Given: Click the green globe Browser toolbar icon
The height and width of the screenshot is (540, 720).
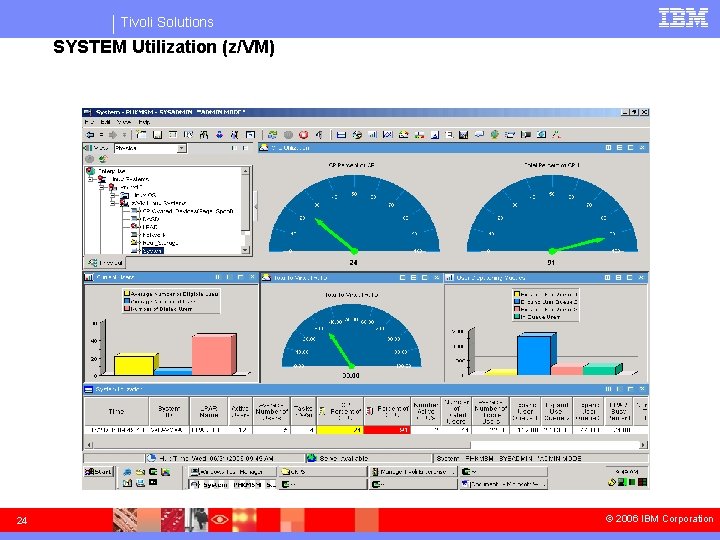Looking at the screenshot, I should click(x=495, y=135).
